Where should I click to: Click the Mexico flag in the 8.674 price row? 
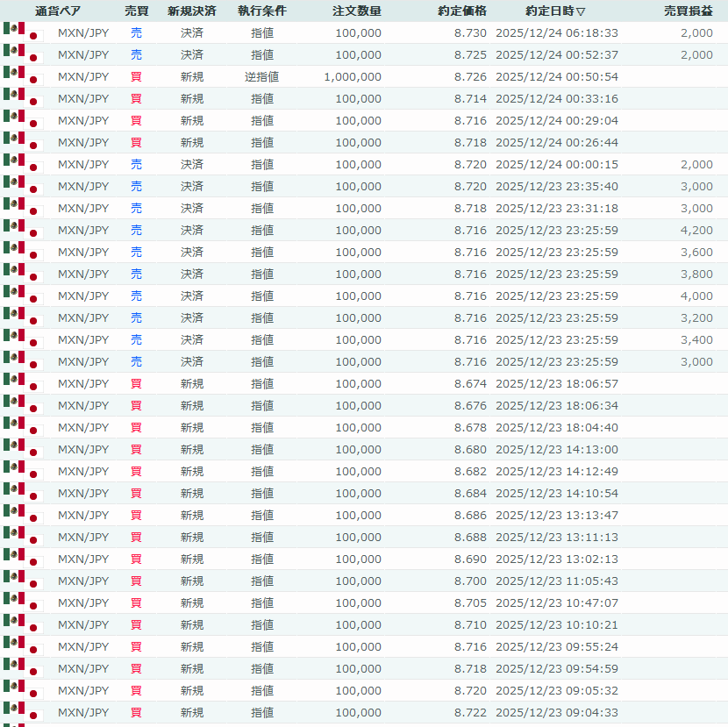[x=14, y=381]
